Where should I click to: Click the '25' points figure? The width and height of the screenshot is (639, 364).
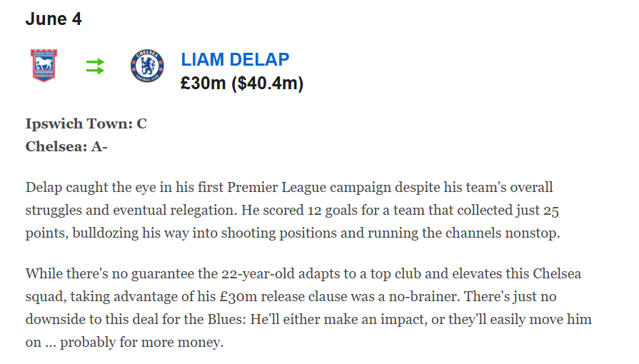(551, 211)
